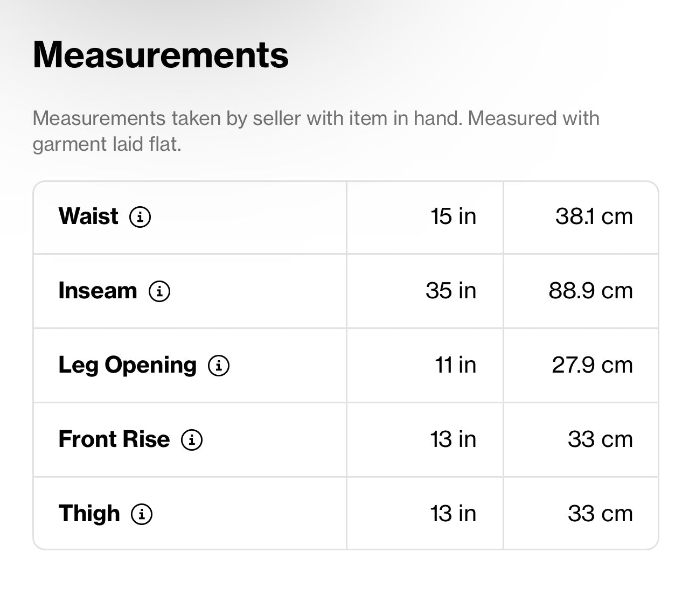Click the Leg Opening label text
This screenshot has width=675, height=616.
click(x=127, y=365)
